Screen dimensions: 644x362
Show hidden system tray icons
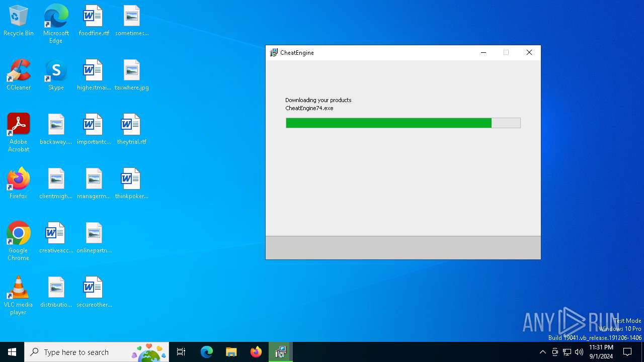pos(542,352)
